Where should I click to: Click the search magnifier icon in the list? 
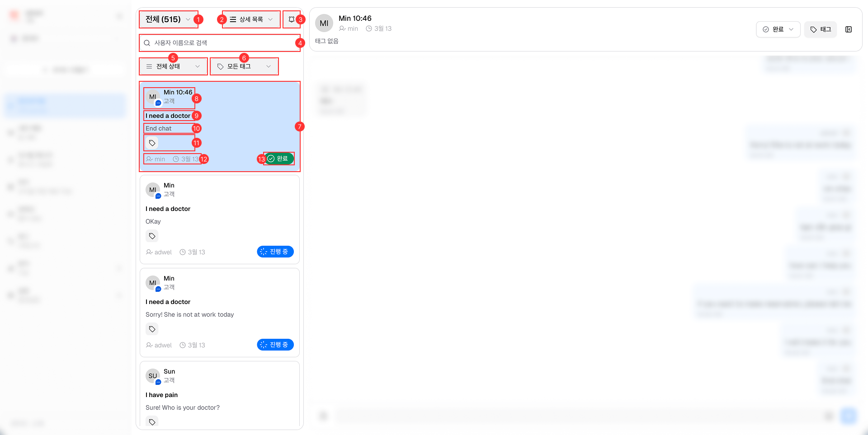coord(147,42)
